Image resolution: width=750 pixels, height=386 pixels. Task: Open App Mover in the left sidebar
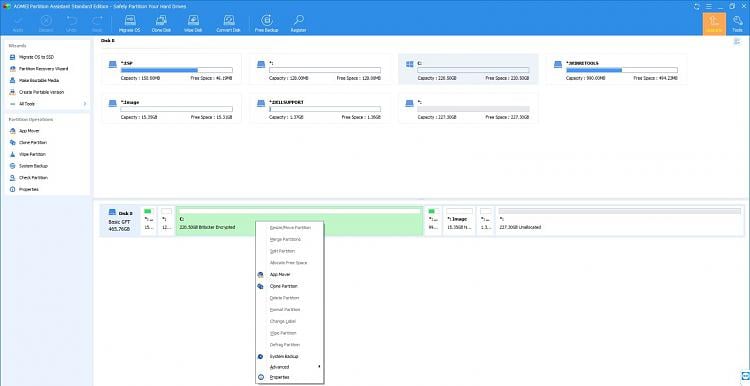(x=29, y=131)
